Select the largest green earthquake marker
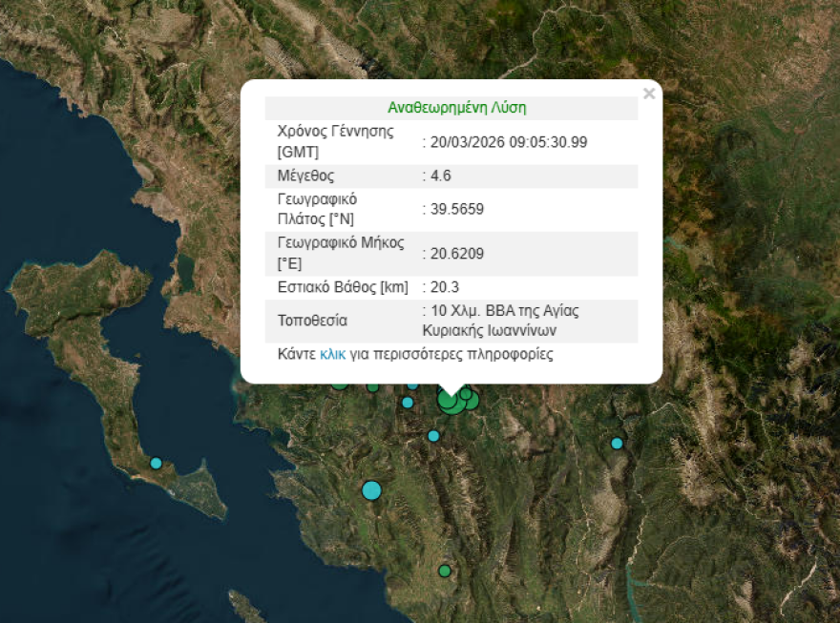The image size is (840, 623). tap(450, 403)
